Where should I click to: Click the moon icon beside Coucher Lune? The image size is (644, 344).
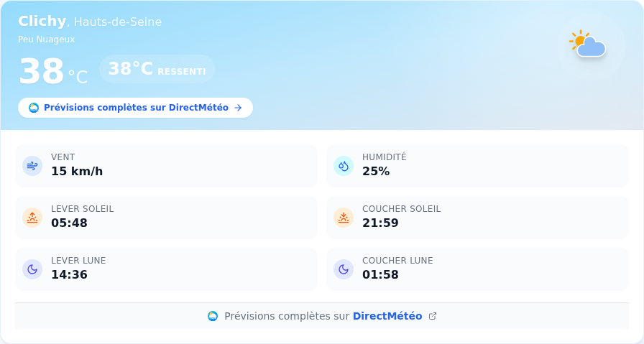point(344,269)
